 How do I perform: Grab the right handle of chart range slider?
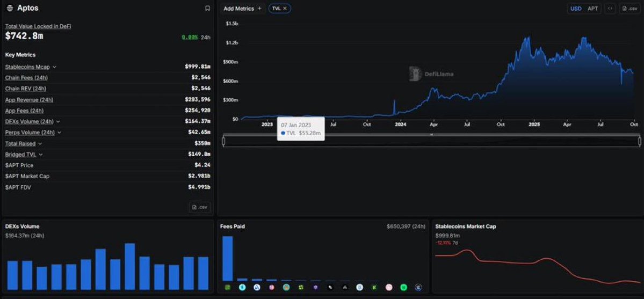click(x=640, y=141)
